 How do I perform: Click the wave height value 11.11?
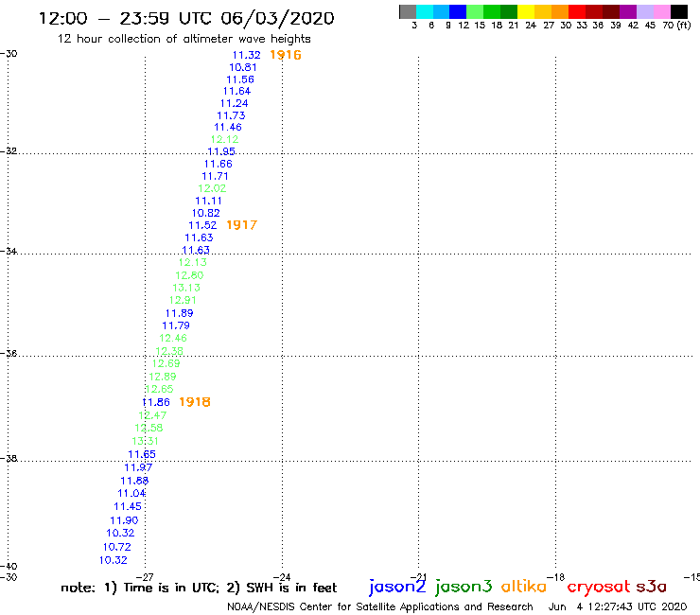(x=208, y=201)
